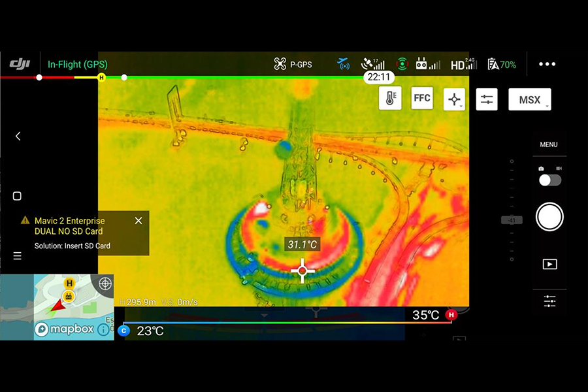Viewport: 588px width, 392px height.
Task: Tap the blue obstacle avoidance icon
Action: [344, 64]
